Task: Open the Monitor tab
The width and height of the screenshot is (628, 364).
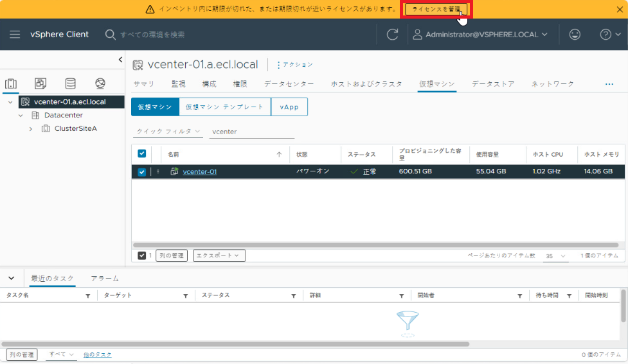Action: (x=178, y=84)
